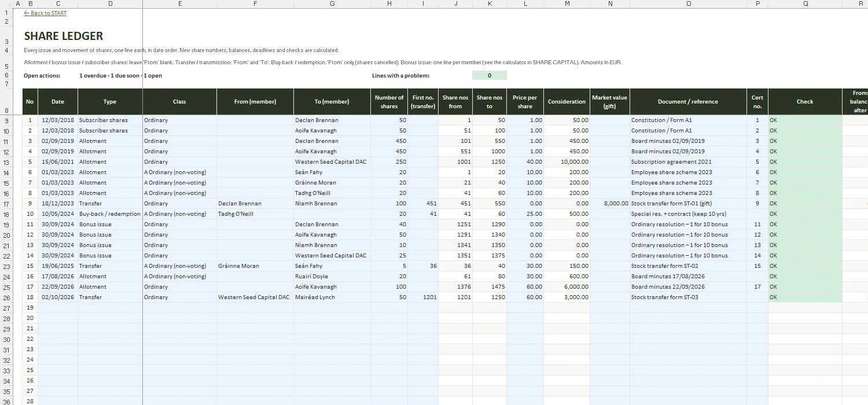868x405 pixels.
Task: Select the date cell 19/06/2025
Action: [58, 266]
